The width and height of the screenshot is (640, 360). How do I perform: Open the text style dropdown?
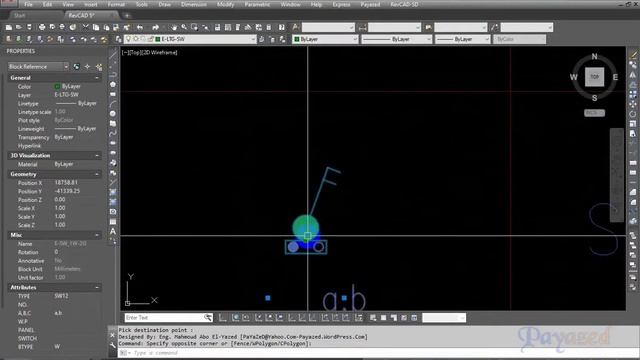pos(351,27)
